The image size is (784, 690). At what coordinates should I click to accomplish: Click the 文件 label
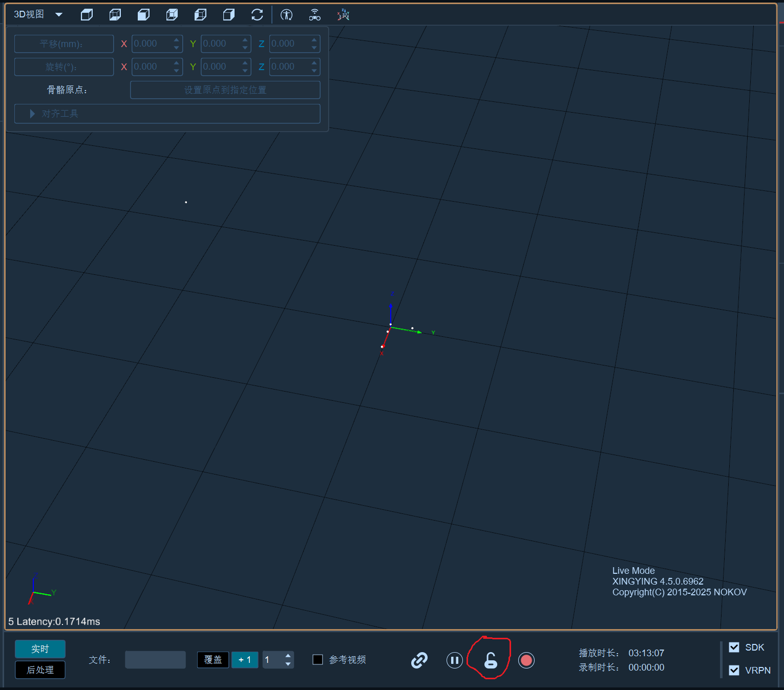[x=100, y=660]
